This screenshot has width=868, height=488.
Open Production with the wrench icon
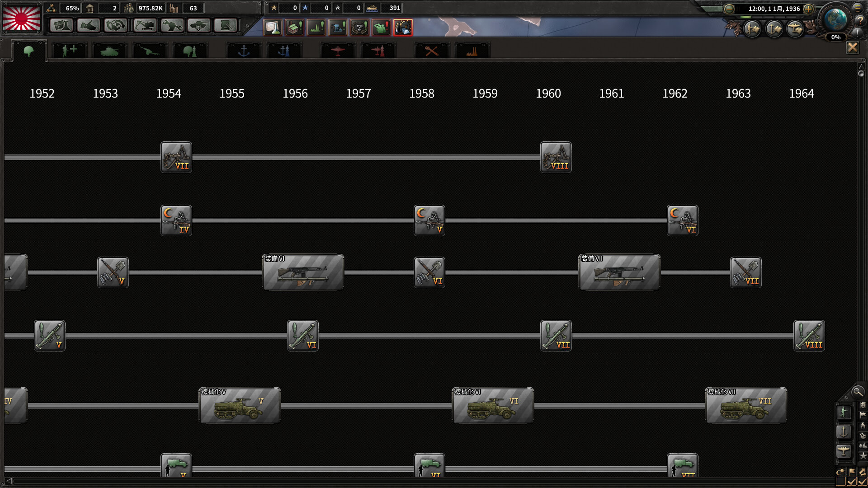(x=172, y=26)
